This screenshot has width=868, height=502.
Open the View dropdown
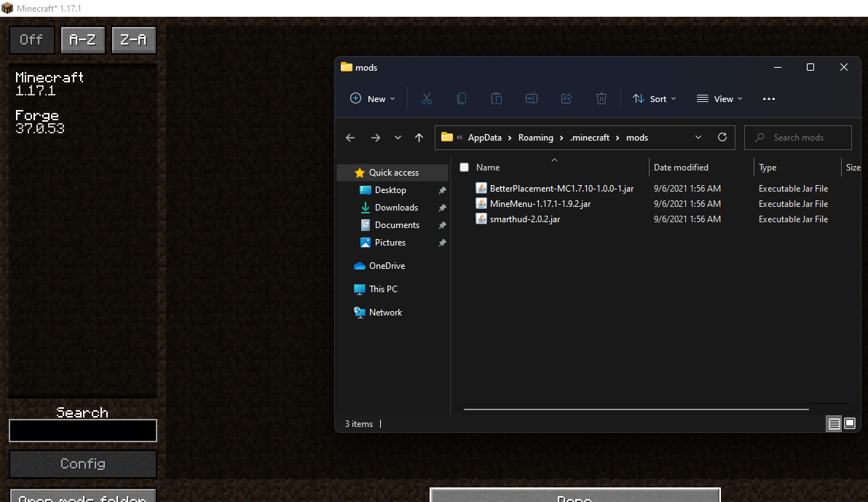point(719,98)
